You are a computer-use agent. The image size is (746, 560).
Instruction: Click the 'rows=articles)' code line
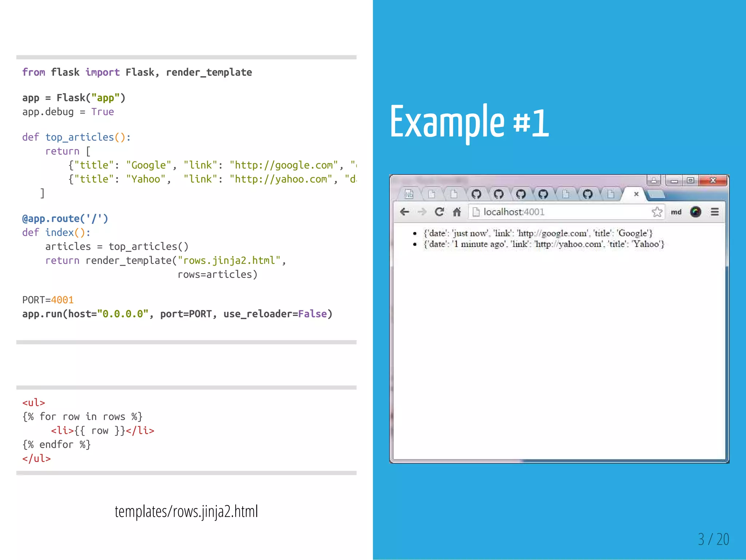click(217, 274)
